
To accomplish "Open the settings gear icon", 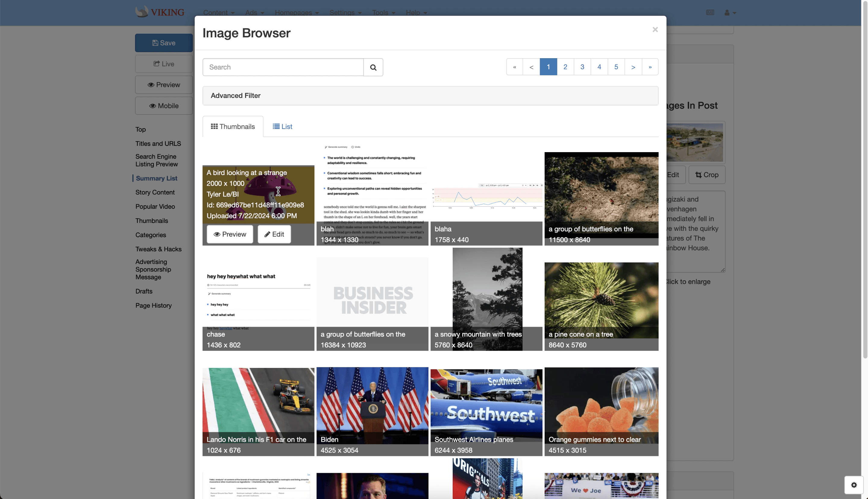I will pos(854,485).
